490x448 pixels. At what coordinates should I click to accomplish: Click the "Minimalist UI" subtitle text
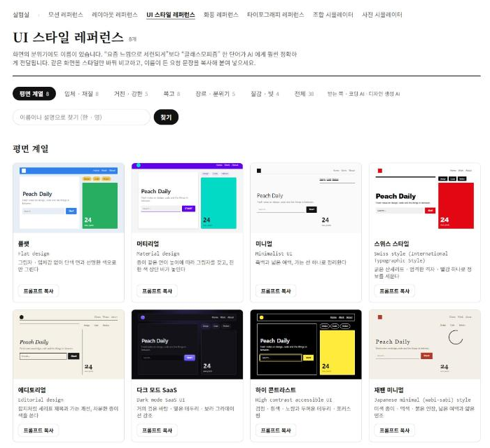[274, 253]
